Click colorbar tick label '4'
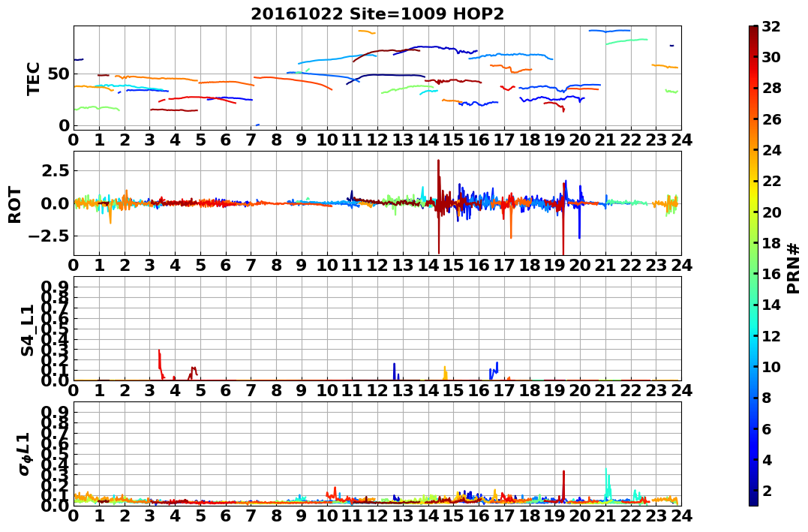Screen dimensions: 808x532 pyautogui.click(x=767, y=459)
